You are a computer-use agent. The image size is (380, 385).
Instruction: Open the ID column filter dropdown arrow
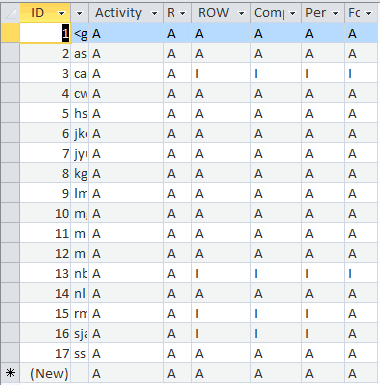coord(61,13)
